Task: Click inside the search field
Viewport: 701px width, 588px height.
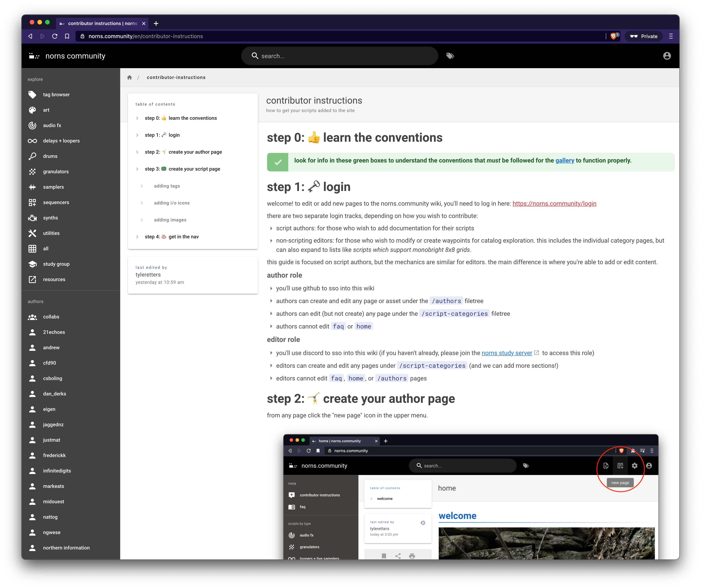Action: [x=340, y=56]
